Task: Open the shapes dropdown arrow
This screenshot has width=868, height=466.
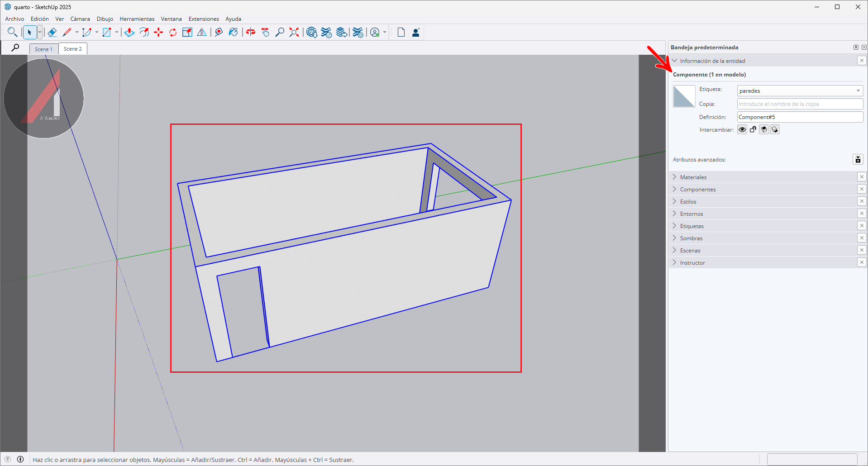Action: point(116,32)
